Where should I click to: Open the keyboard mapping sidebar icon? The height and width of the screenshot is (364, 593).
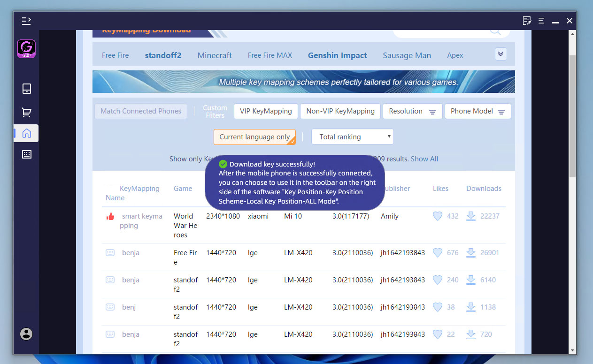pos(27,154)
